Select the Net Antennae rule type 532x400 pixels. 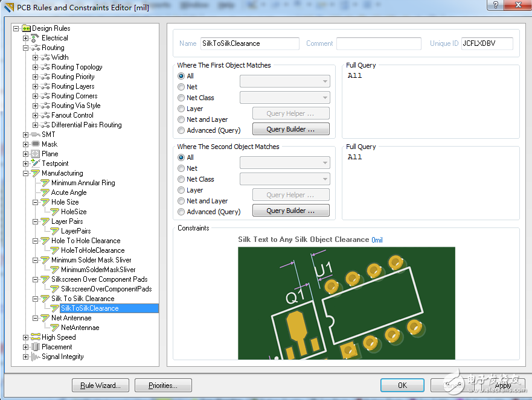coord(71,318)
